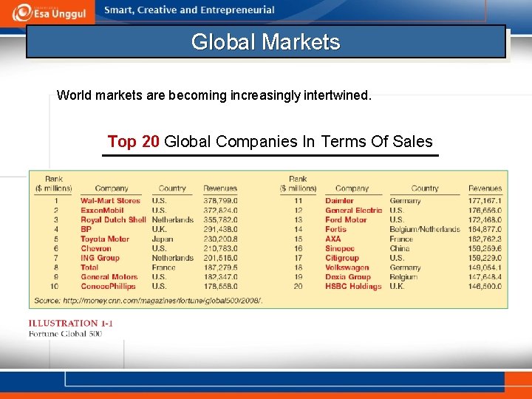Click 'BP' company name
Viewport: 532px width, 399px height.
[86, 229]
